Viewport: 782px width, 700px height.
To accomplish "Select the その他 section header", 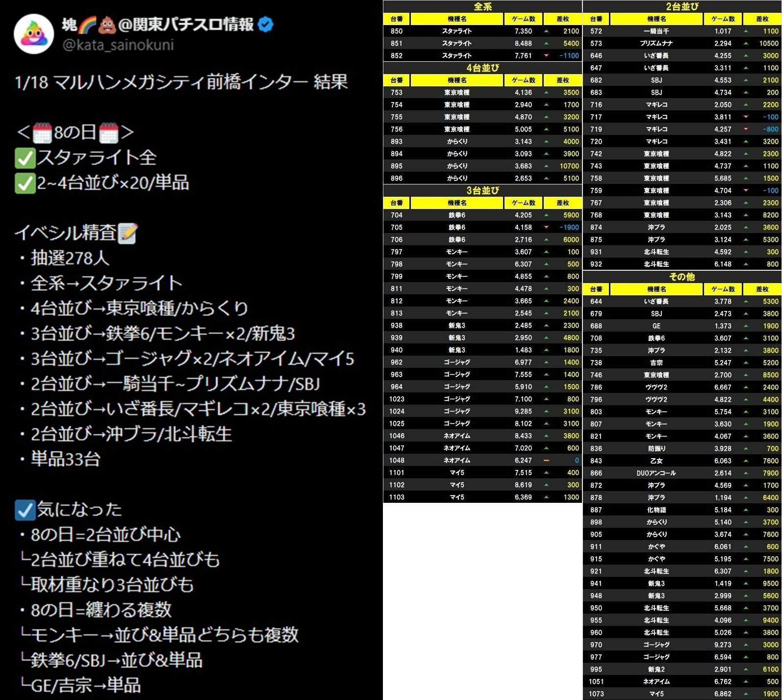I will click(682, 277).
